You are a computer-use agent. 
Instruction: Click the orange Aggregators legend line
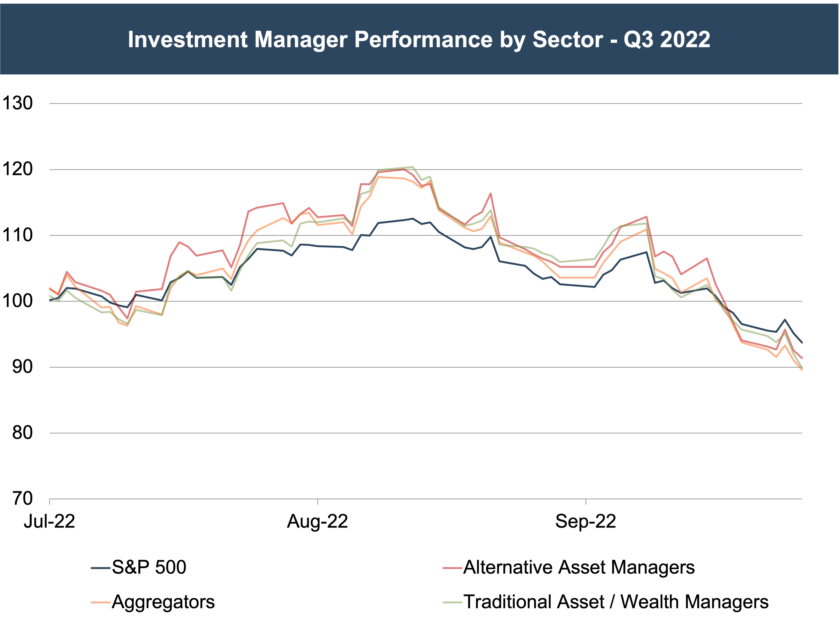[x=101, y=602]
